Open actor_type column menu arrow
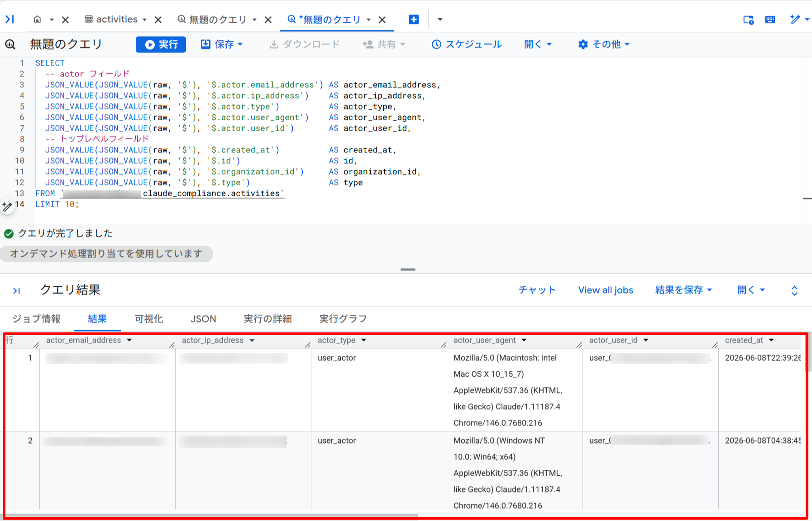812x521 pixels. coord(364,340)
